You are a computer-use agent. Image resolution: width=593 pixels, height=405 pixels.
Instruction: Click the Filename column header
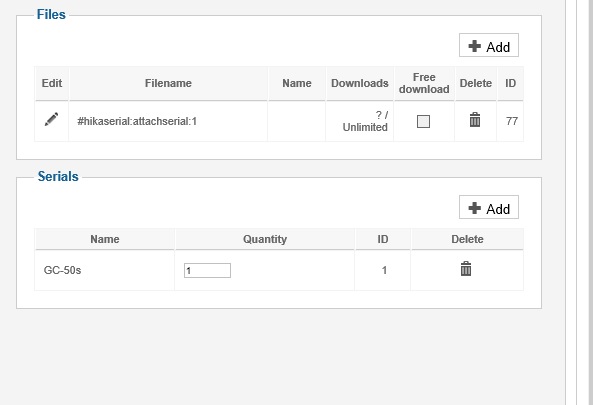168,83
